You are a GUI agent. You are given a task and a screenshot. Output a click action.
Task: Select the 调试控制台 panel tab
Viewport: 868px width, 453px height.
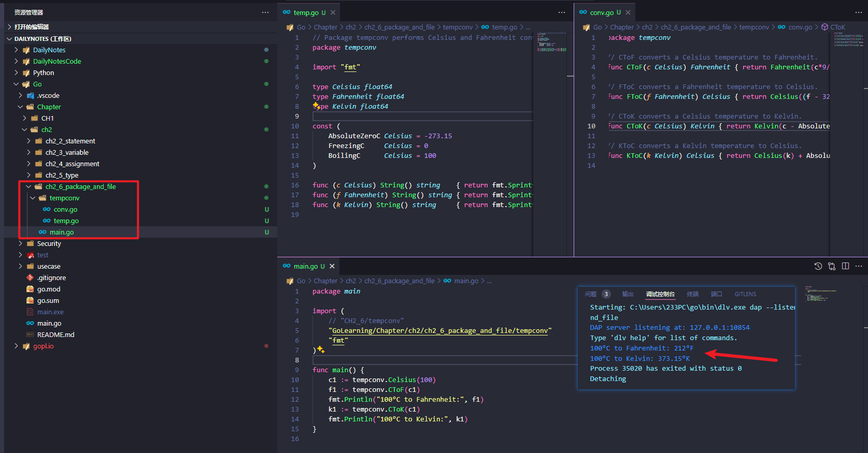coord(660,294)
